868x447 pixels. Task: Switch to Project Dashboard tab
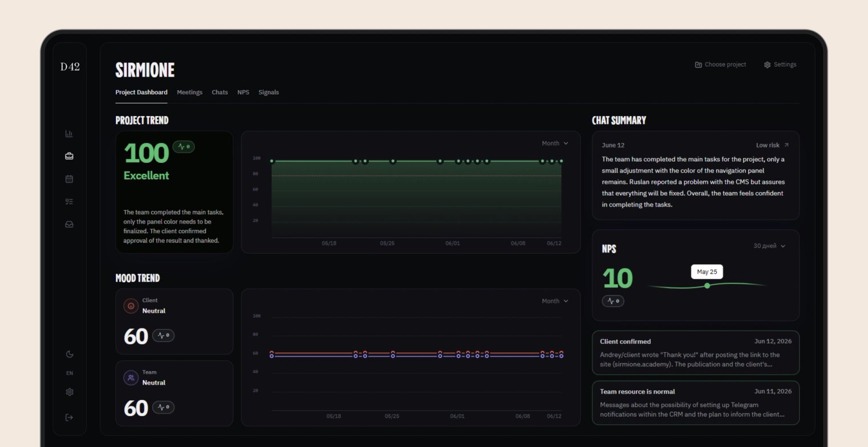[x=141, y=92]
